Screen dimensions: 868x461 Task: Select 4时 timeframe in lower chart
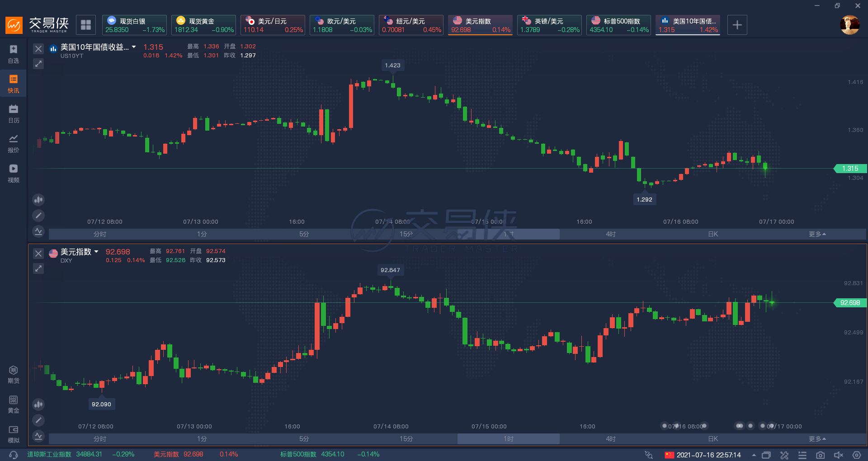(611, 439)
